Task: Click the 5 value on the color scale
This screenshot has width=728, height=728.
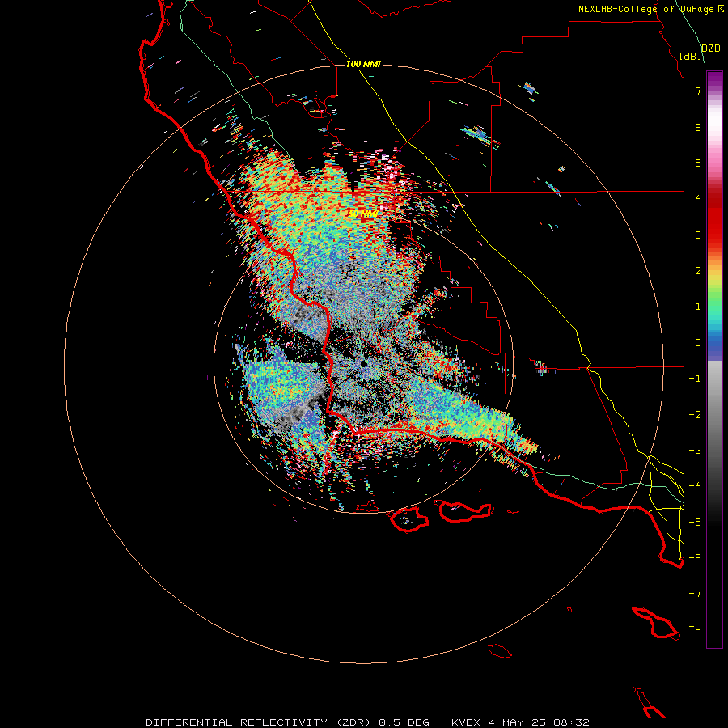Action: [x=698, y=163]
